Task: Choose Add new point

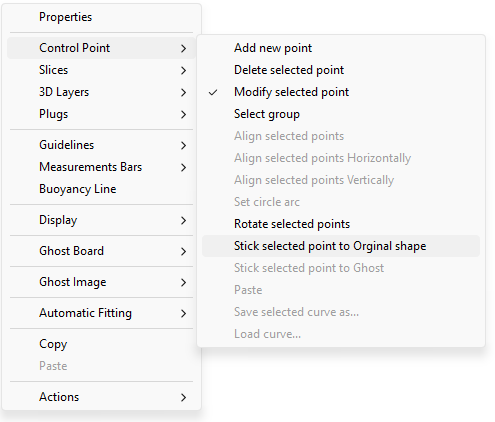Action: point(341,48)
